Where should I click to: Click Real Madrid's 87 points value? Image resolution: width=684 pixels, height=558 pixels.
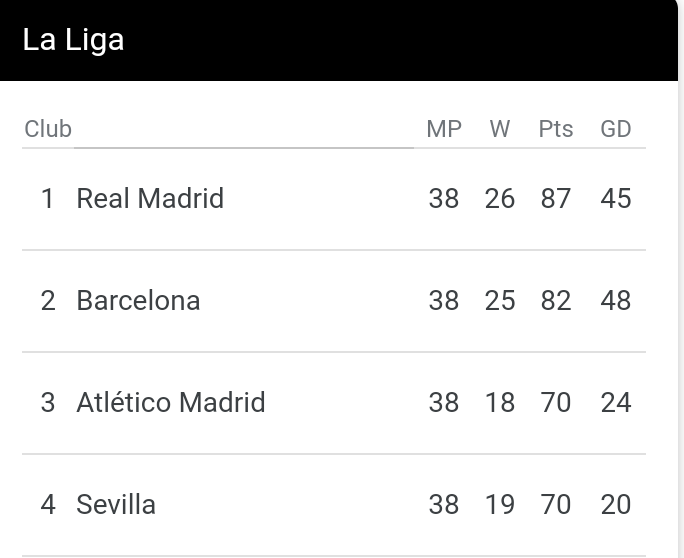tap(556, 199)
